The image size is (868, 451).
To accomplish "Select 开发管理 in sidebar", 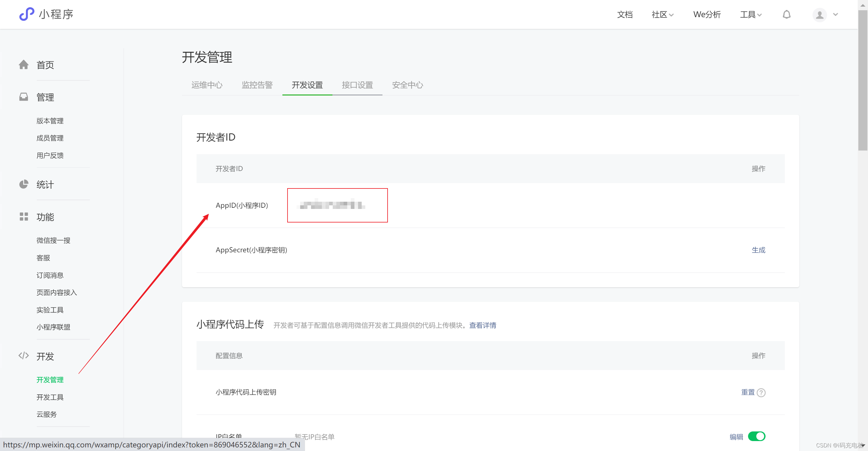I will [50, 380].
